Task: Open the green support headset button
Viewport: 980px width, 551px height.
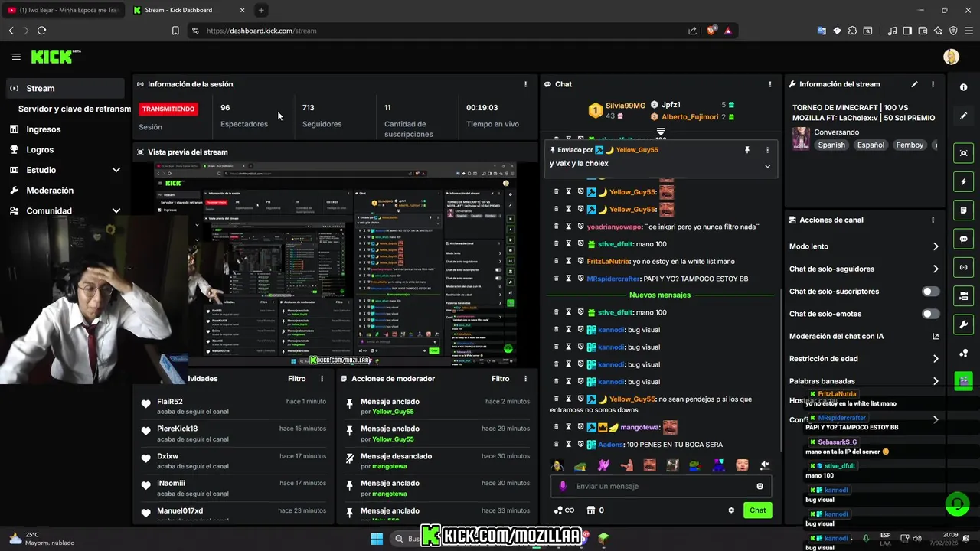Action: coord(957,504)
